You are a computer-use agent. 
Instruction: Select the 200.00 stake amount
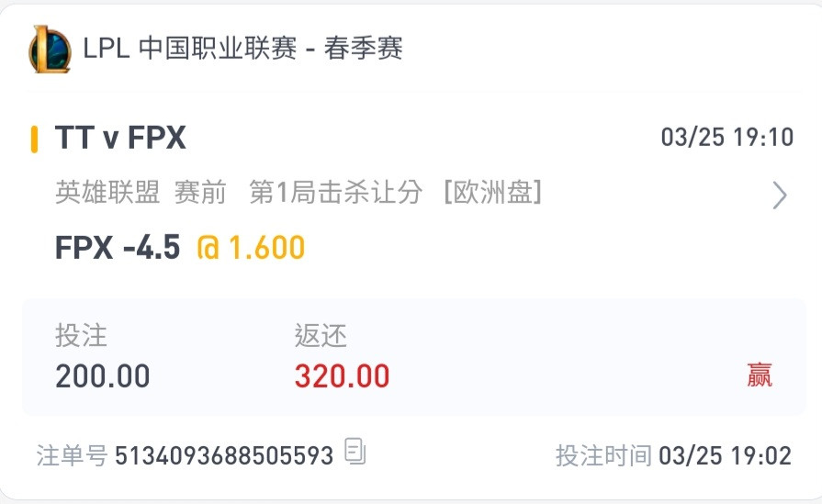103,376
